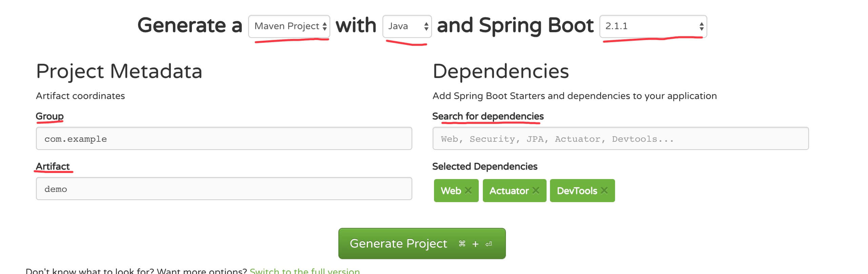The height and width of the screenshot is (274, 868).
Task: Click the Selected Dependencies heading
Action: coord(485,166)
